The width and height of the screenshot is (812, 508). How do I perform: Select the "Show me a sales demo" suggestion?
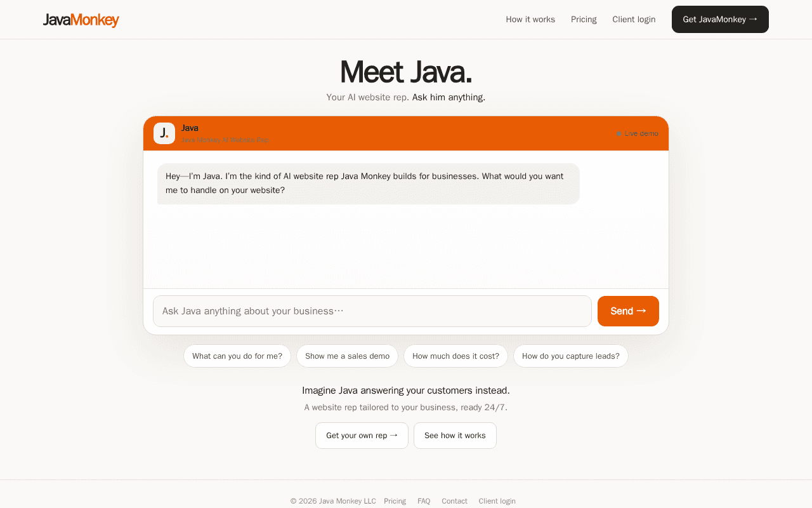click(347, 356)
